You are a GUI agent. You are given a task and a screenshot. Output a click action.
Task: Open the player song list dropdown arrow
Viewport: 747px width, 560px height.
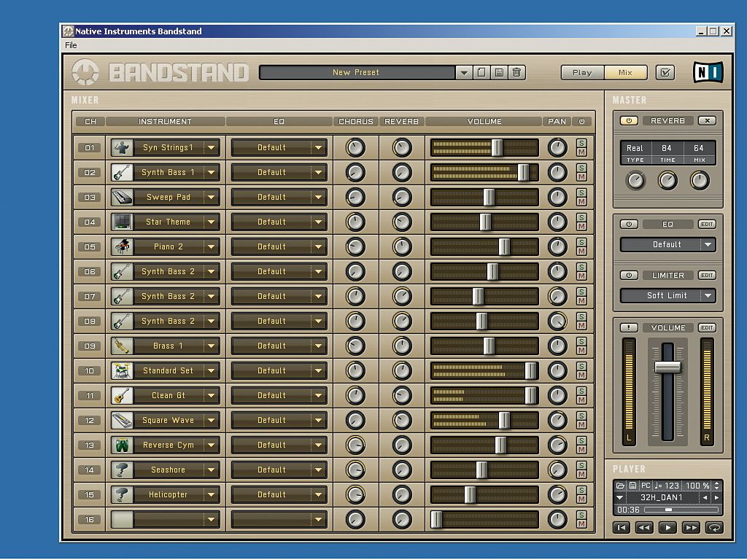(620, 497)
